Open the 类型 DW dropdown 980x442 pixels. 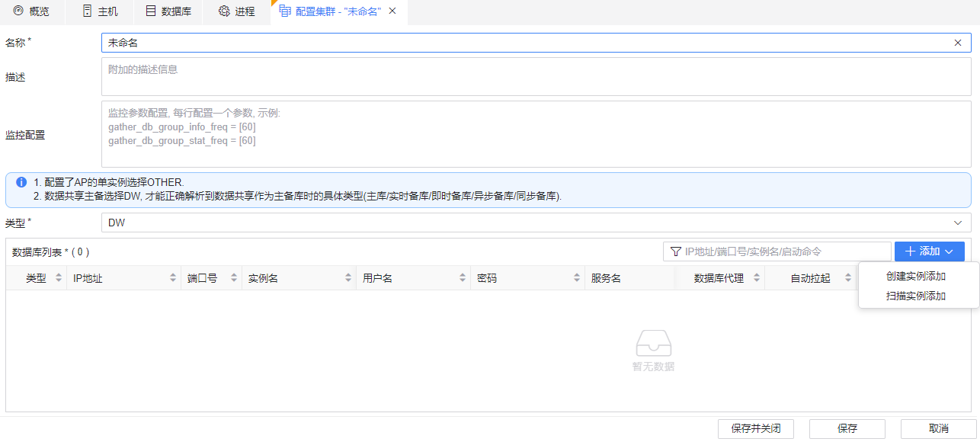[536, 223]
